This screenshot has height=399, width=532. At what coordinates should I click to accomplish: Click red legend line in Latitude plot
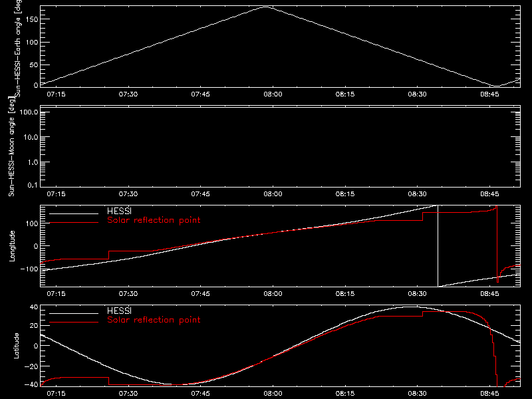click(x=74, y=323)
